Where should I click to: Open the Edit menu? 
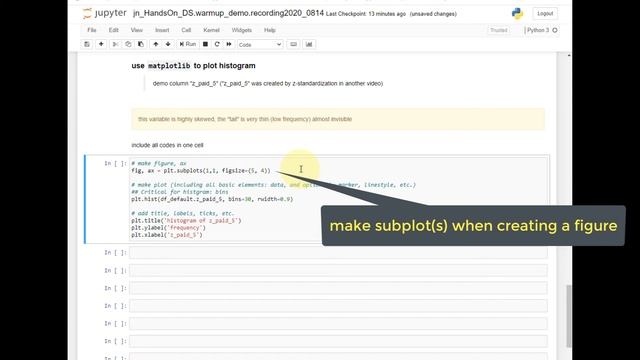(x=113, y=30)
